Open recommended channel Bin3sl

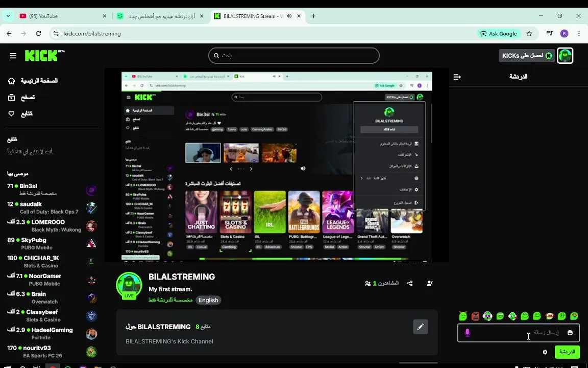[52, 190]
